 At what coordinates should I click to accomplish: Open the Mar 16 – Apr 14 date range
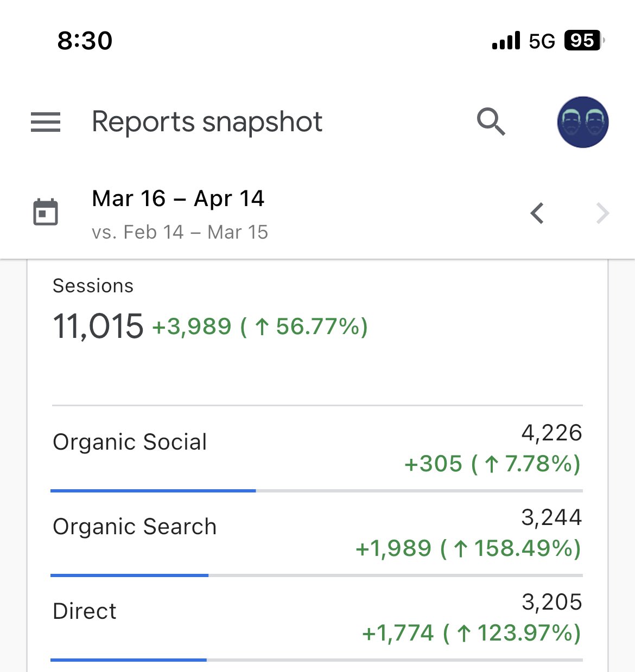[178, 199]
